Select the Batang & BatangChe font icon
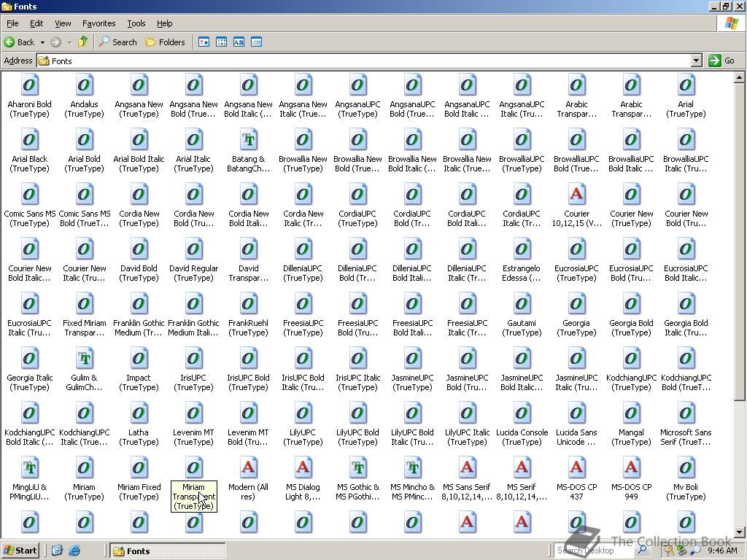The height and width of the screenshot is (560, 747). pos(249,141)
